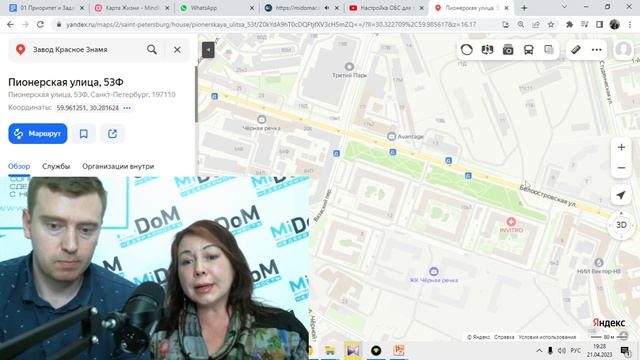
Task: Open the Chrome extensions puzzle icon
Action: click(569, 24)
